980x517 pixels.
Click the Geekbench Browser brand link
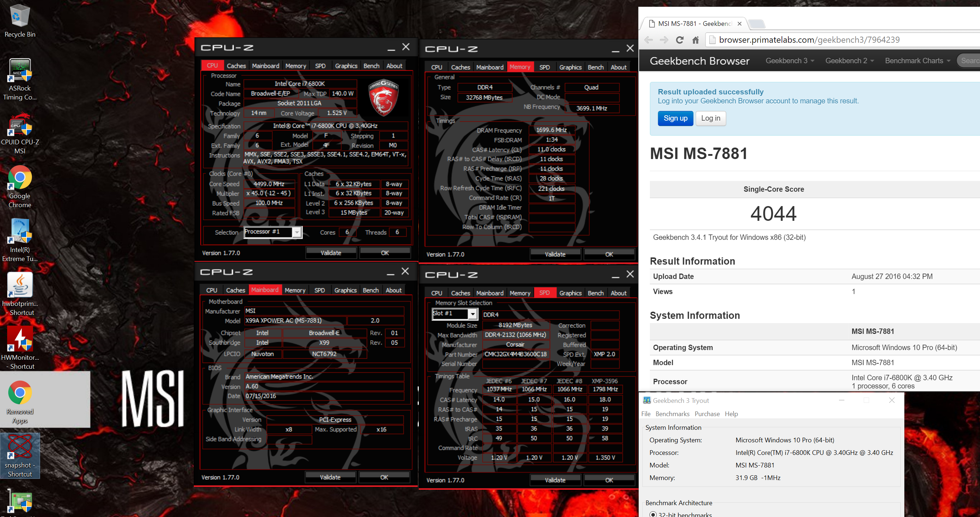point(699,61)
